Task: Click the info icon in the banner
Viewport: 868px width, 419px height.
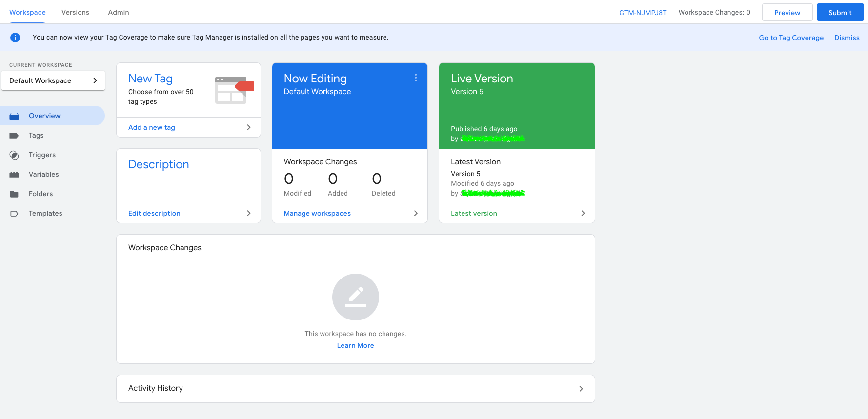Action: [x=15, y=38]
